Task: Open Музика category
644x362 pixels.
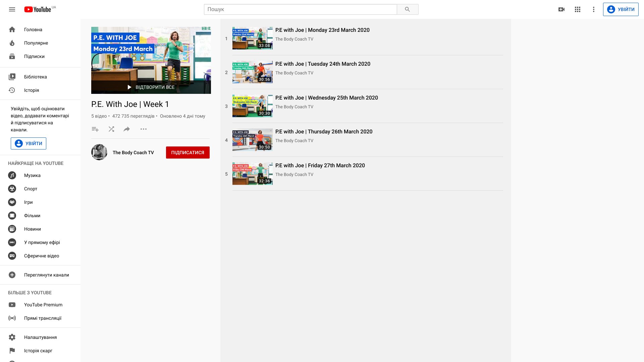Action: coord(40,175)
